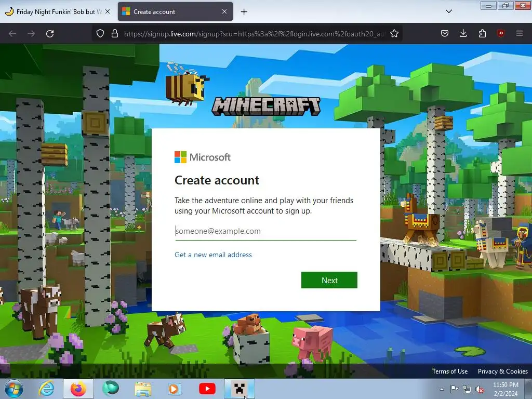Open the muted volume tray icon
Image resolution: width=532 pixels, height=399 pixels.
point(480,389)
